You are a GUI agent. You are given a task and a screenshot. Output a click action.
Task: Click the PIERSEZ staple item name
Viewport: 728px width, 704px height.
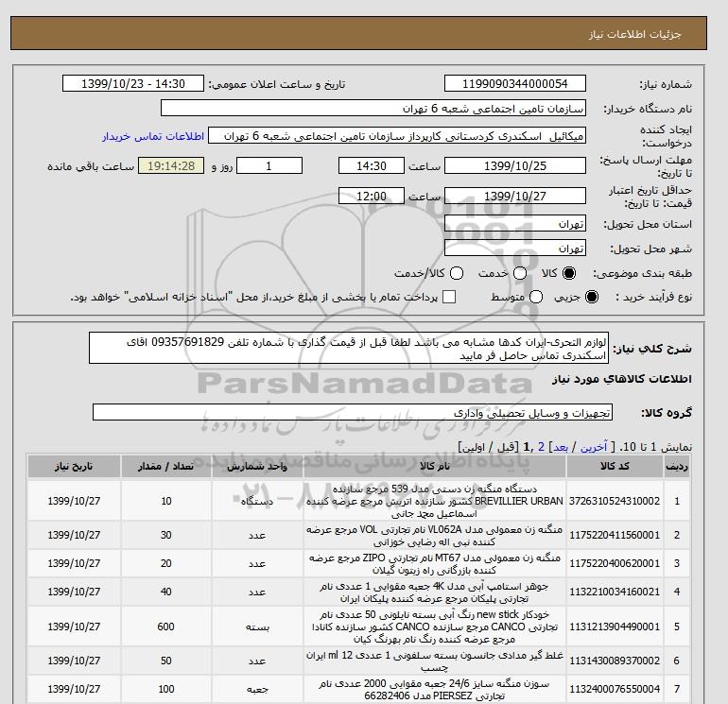point(435,690)
